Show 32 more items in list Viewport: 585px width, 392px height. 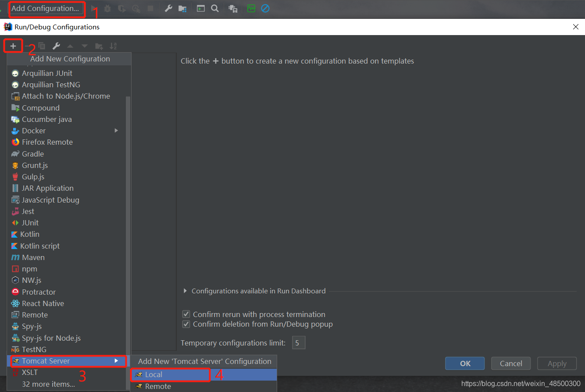click(67, 384)
